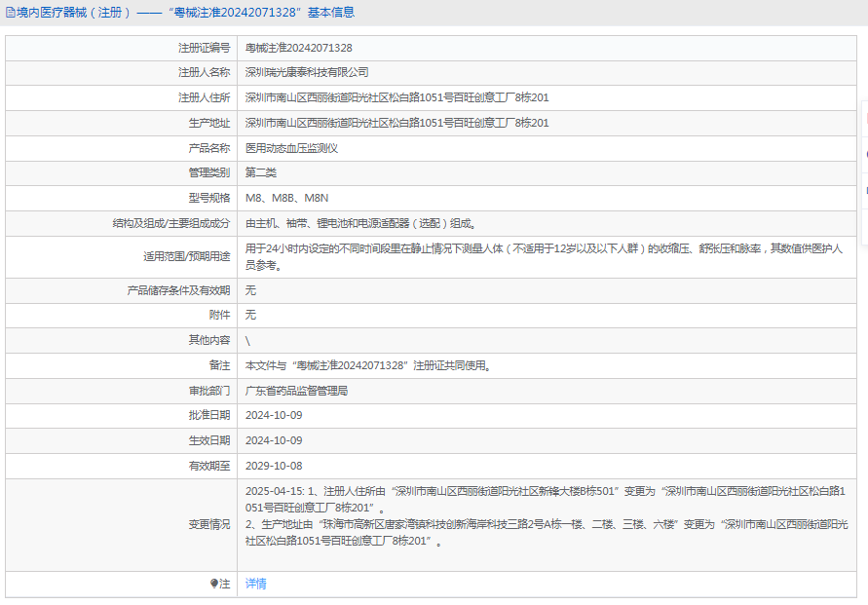The height and width of the screenshot is (605, 868).
Task: Click the 型号规格 label
Action: pos(209,198)
